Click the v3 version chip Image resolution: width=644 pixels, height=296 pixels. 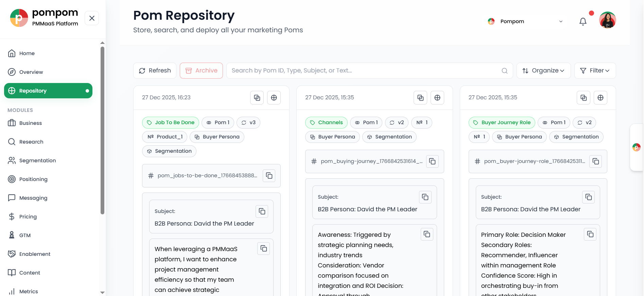(248, 122)
